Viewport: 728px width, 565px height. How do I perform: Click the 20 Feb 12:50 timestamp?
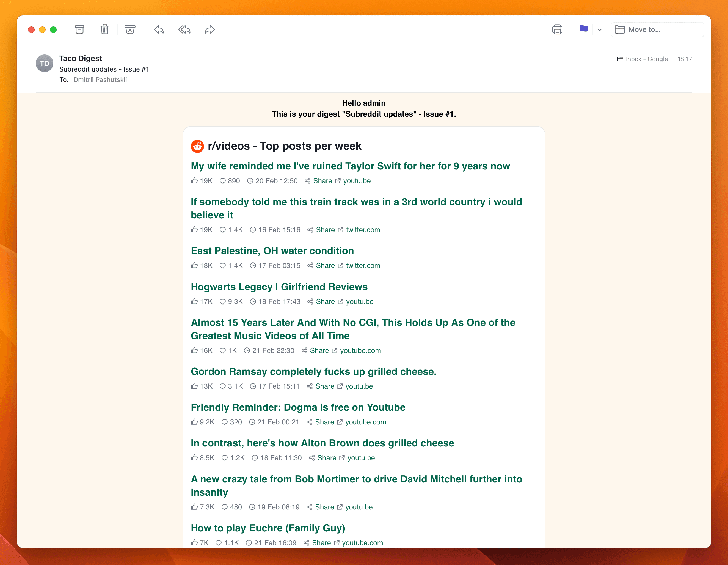coord(272,181)
